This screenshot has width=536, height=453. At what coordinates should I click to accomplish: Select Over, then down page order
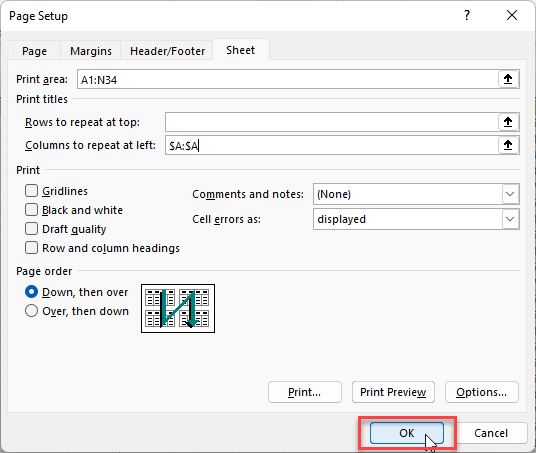click(31, 311)
